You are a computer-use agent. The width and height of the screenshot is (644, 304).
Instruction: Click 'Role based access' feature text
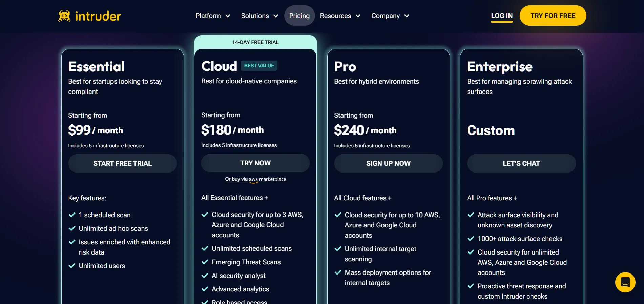(x=240, y=302)
